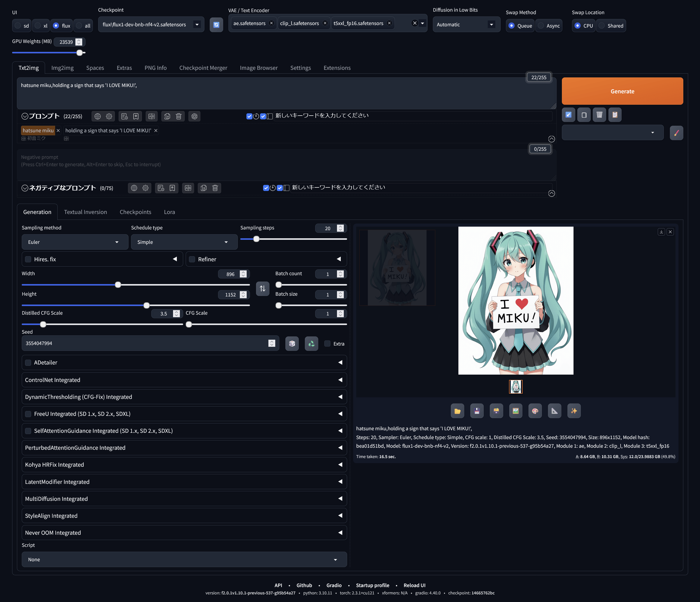Viewport: 700px width, 602px height.
Task: Switch to the Img2img tab
Action: click(x=62, y=68)
